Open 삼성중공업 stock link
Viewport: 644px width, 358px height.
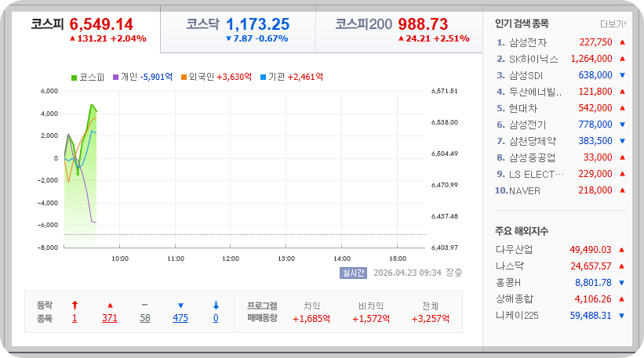point(533,157)
